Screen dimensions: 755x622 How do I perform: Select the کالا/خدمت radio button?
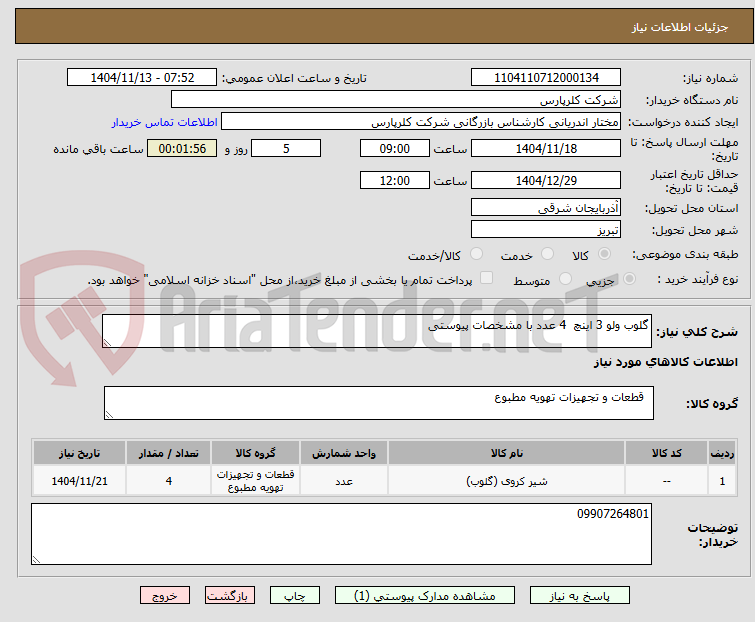click(x=476, y=254)
